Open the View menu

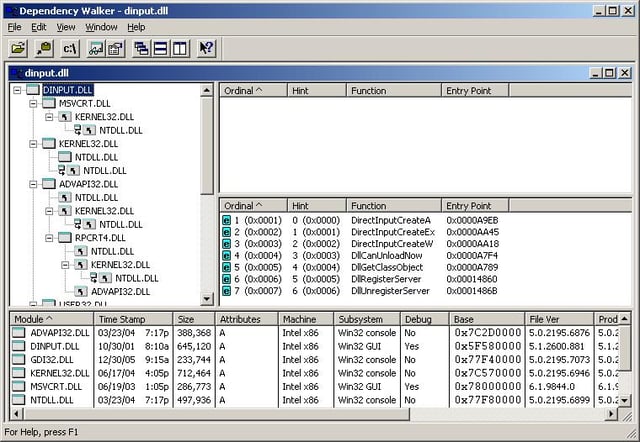point(66,27)
